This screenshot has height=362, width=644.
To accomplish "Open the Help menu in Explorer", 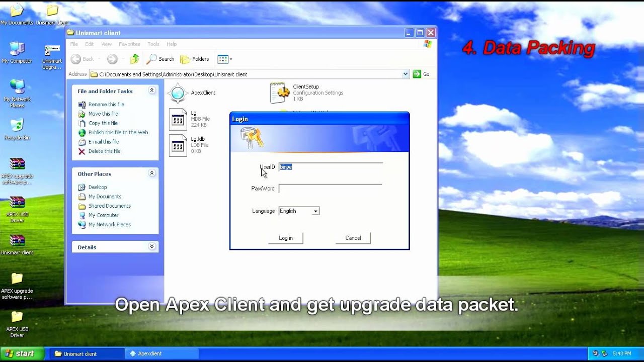I will [x=172, y=44].
